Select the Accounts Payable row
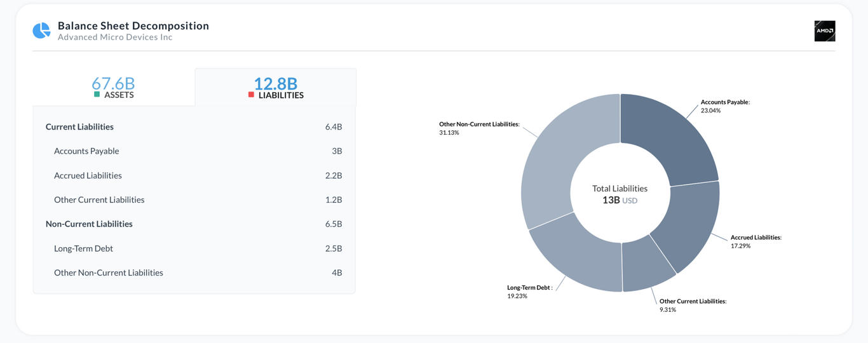This screenshot has width=868, height=343. [86, 151]
